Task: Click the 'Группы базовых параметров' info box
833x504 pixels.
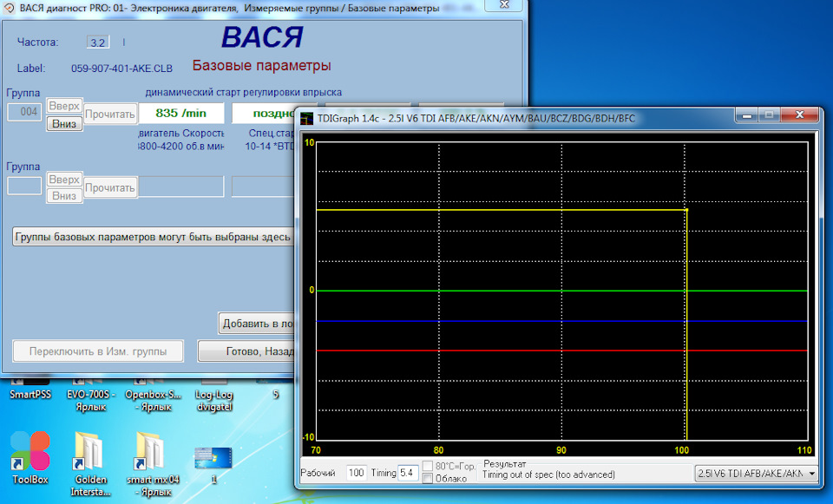Action: [154, 237]
